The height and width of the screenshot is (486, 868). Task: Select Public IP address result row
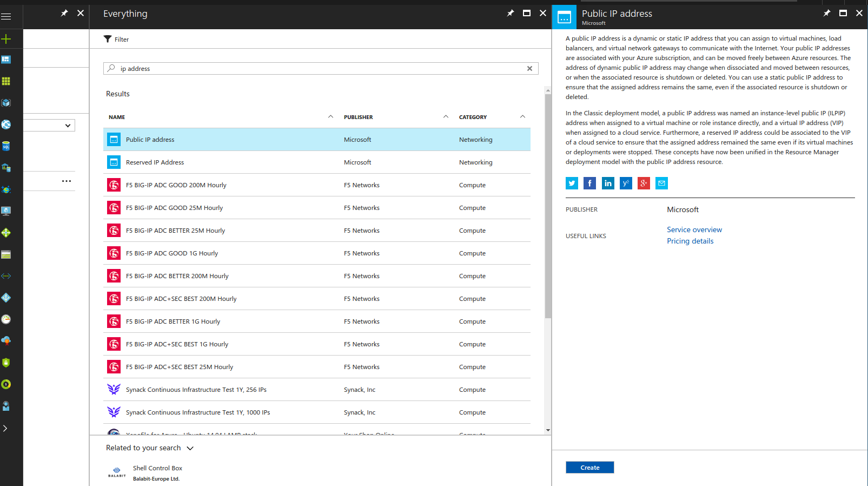pyautogui.click(x=317, y=140)
